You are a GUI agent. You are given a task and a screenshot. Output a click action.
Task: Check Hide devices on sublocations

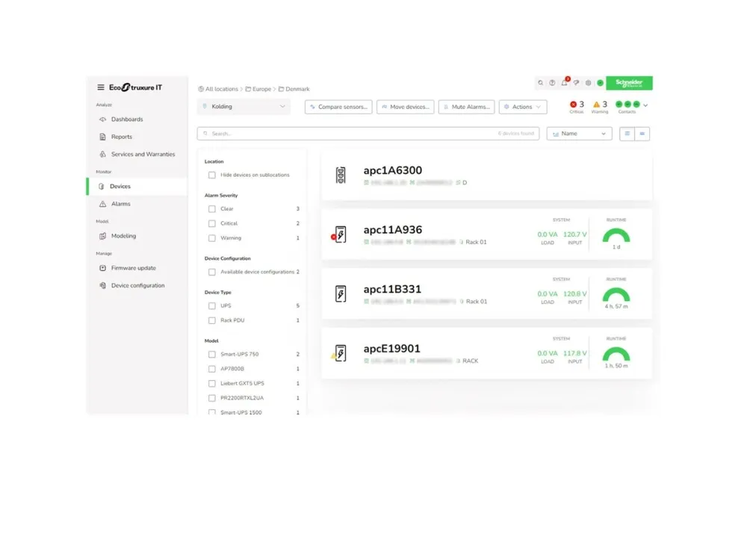(x=212, y=175)
